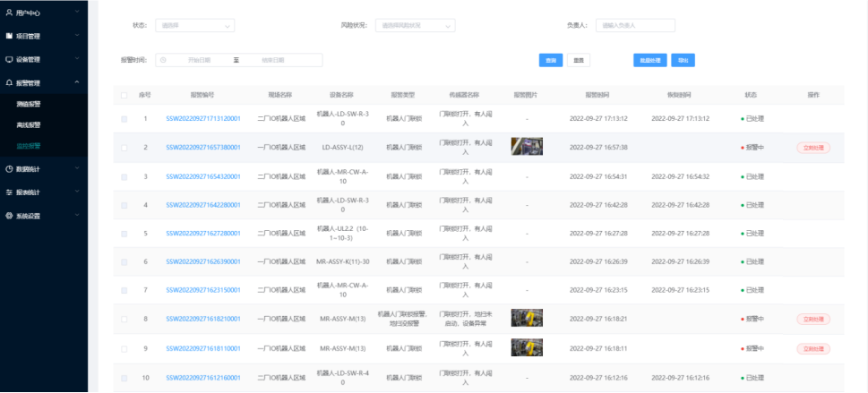Viewport: 868px width, 393px height.
Task: Click the 设备管理 monitor icon
Action: point(9,59)
